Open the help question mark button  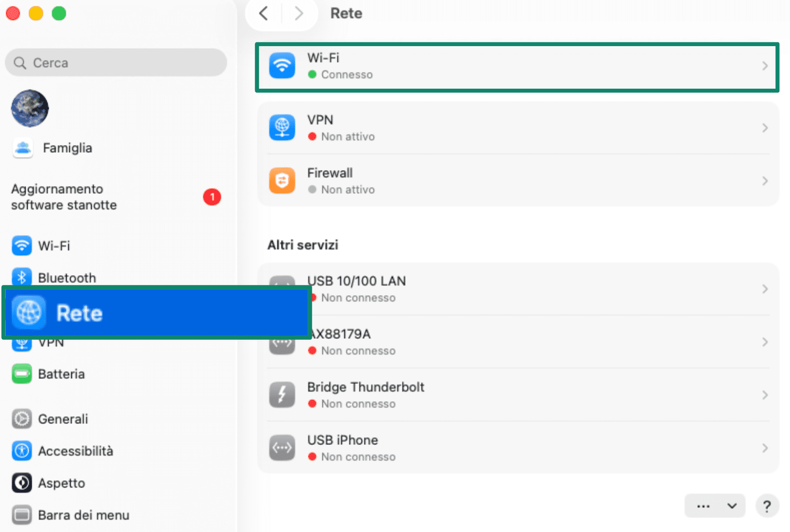(767, 506)
